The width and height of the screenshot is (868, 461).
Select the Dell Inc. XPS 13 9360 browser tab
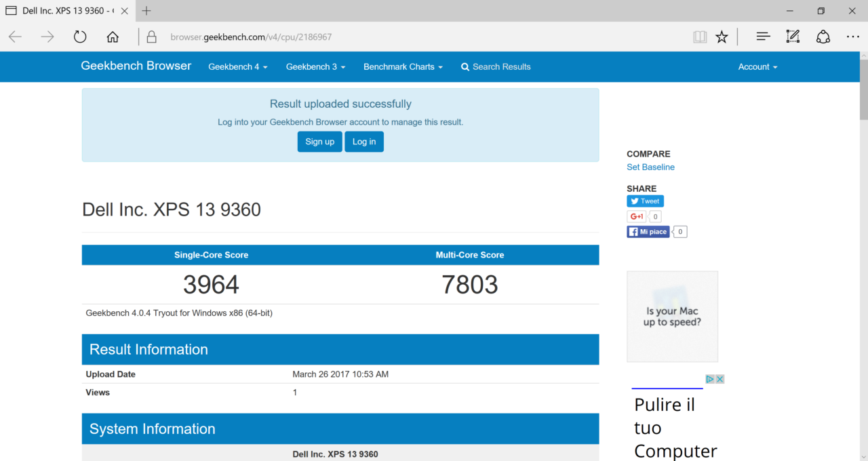(66, 11)
